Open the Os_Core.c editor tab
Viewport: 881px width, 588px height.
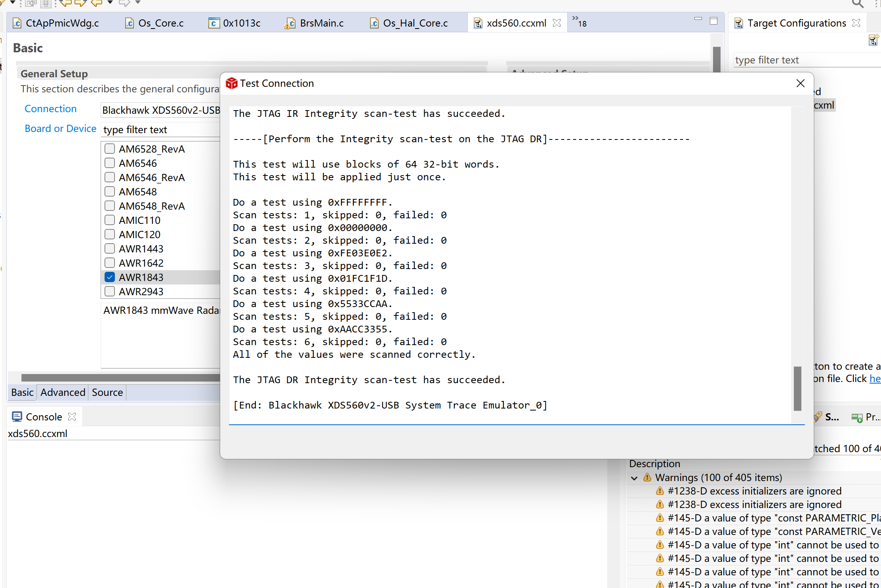[160, 23]
